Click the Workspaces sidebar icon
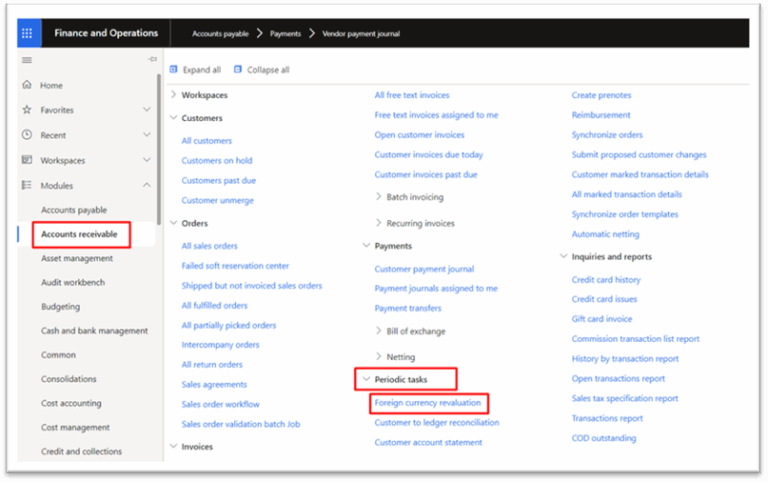 pos(27,160)
